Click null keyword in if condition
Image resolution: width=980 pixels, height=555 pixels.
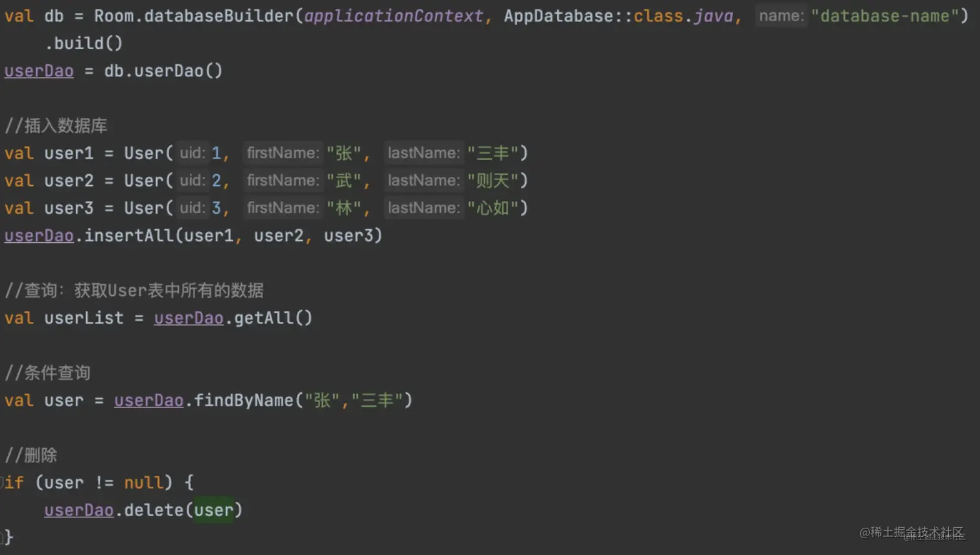tap(143, 482)
